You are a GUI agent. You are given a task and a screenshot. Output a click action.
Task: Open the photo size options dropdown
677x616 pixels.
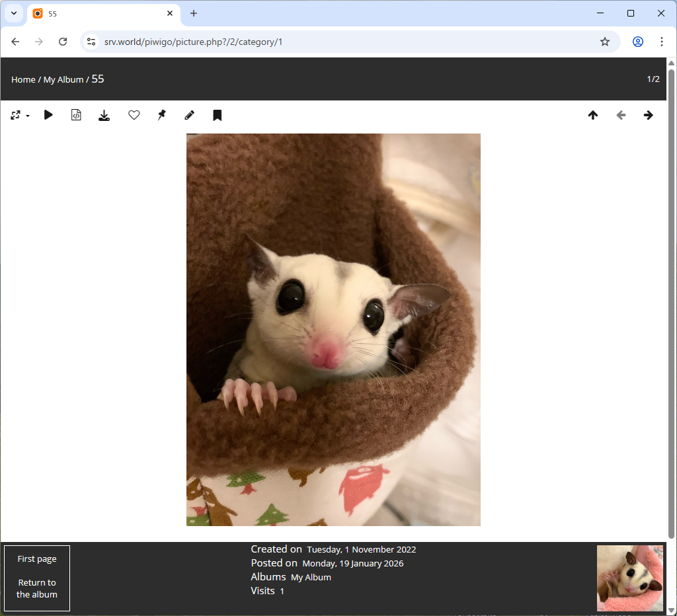point(19,114)
